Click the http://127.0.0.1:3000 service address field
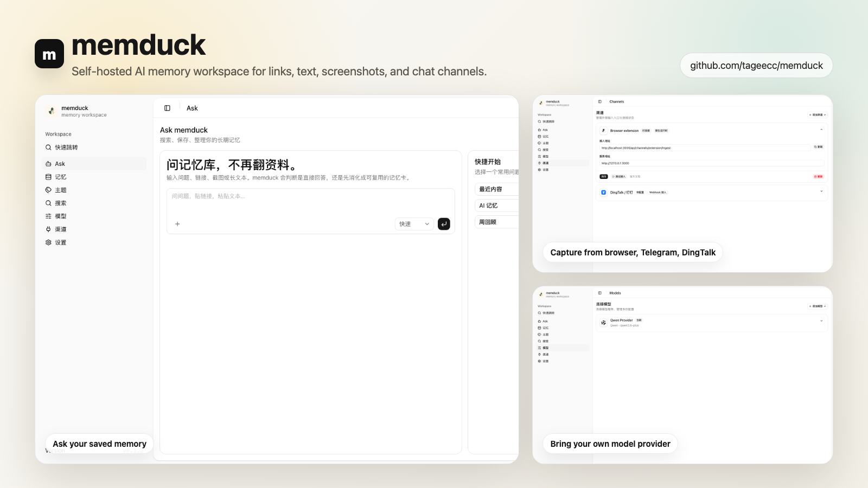This screenshot has height=488, width=868. (x=712, y=163)
